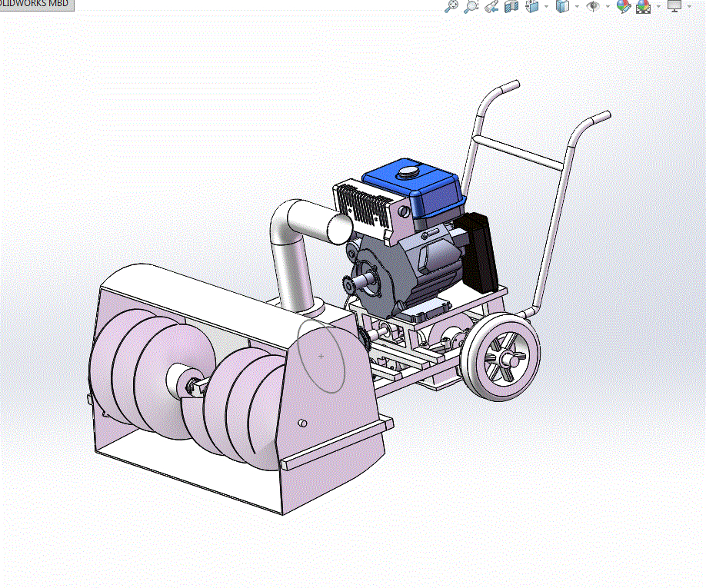Expand the View Orientation dropdown arrow
This screenshot has width=706, height=588.
coord(546,6)
